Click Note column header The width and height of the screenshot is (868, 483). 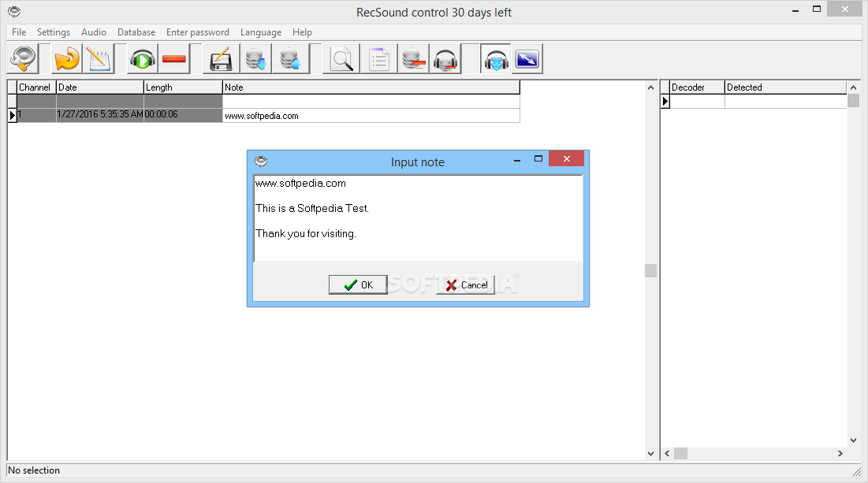click(371, 87)
